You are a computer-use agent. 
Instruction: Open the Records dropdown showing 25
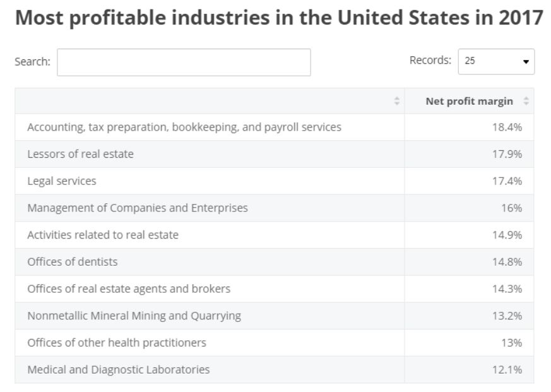pos(496,61)
